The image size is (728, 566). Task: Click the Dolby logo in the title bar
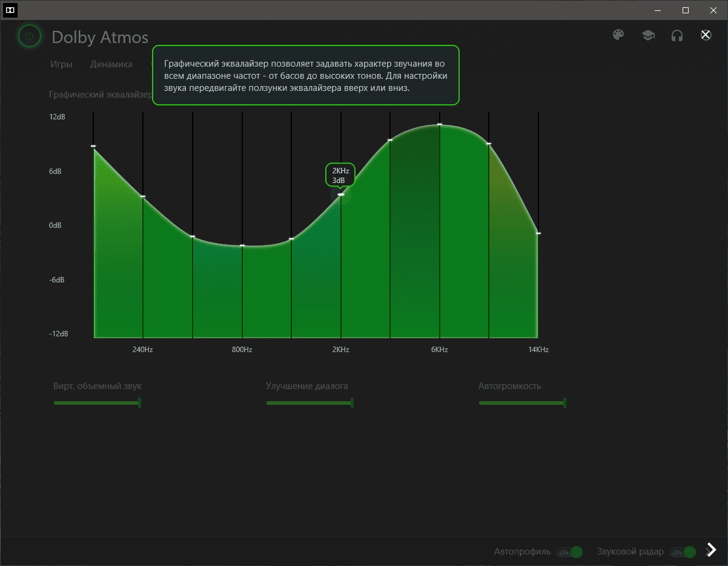(x=10, y=10)
